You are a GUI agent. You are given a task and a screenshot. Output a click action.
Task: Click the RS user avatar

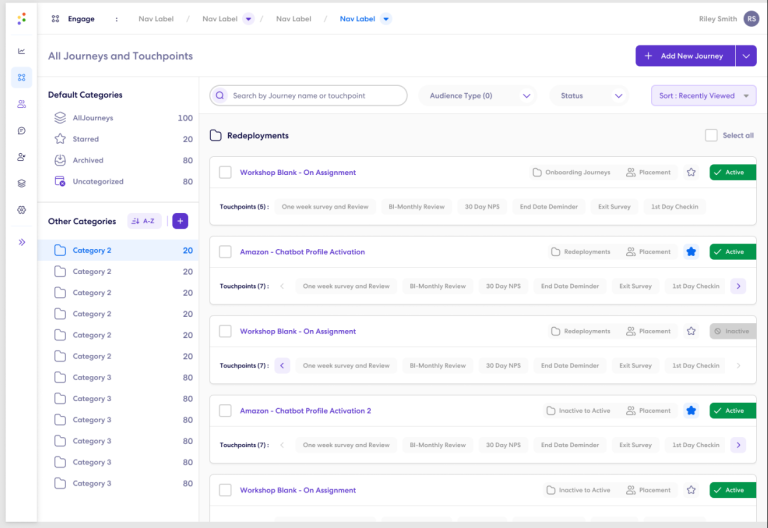751,19
